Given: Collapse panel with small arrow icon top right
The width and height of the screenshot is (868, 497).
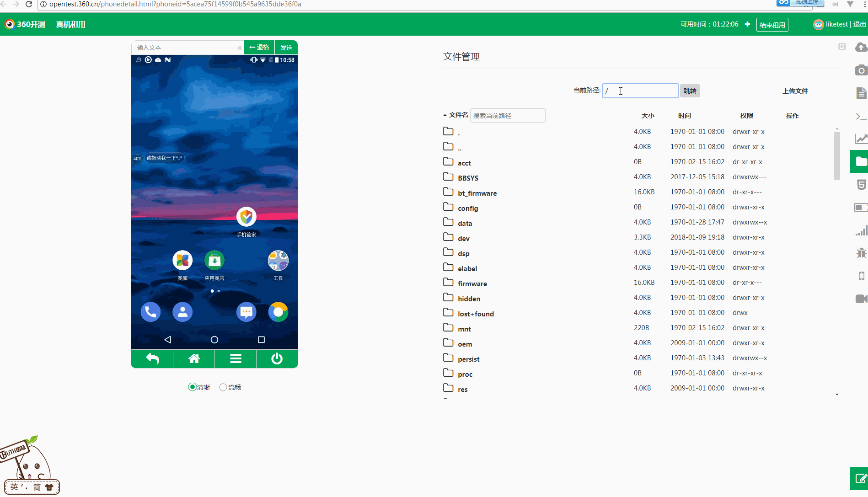Looking at the screenshot, I should tap(842, 47).
